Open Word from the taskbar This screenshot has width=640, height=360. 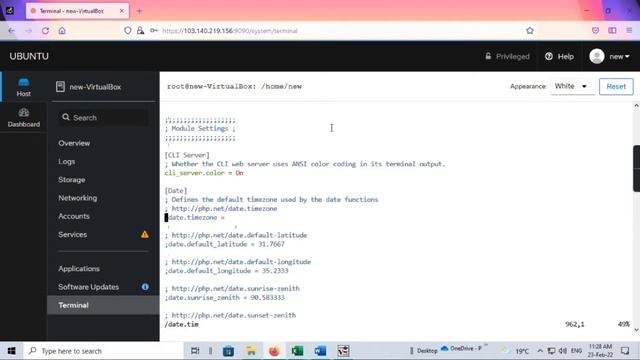[x=320, y=351]
